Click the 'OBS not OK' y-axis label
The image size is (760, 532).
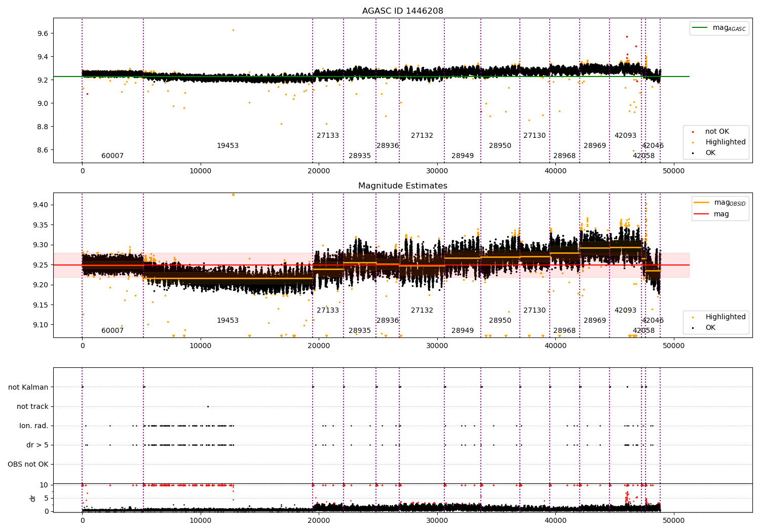(x=28, y=464)
